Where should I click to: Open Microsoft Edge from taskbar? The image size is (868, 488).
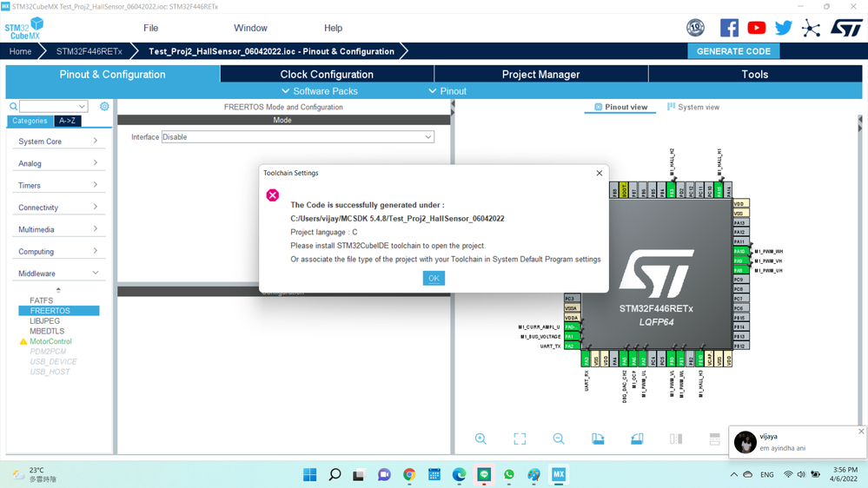[x=459, y=474]
